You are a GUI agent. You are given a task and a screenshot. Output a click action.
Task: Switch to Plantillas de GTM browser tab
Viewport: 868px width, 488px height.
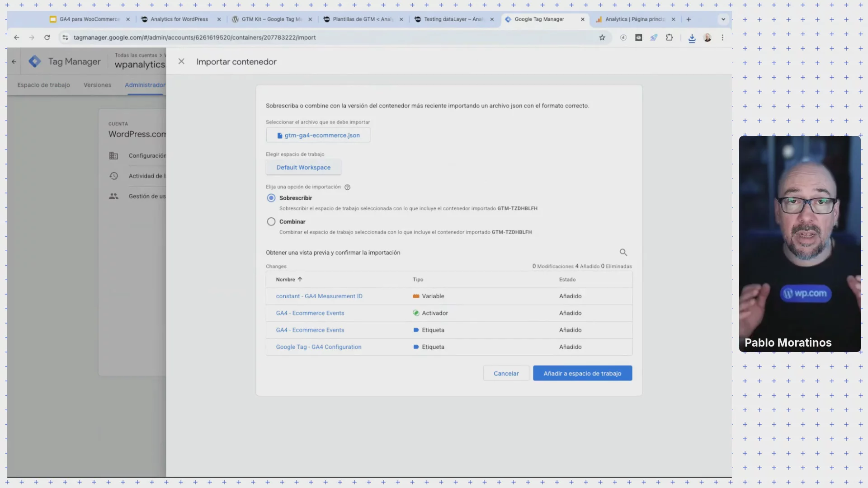pyautogui.click(x=363, y=19)
